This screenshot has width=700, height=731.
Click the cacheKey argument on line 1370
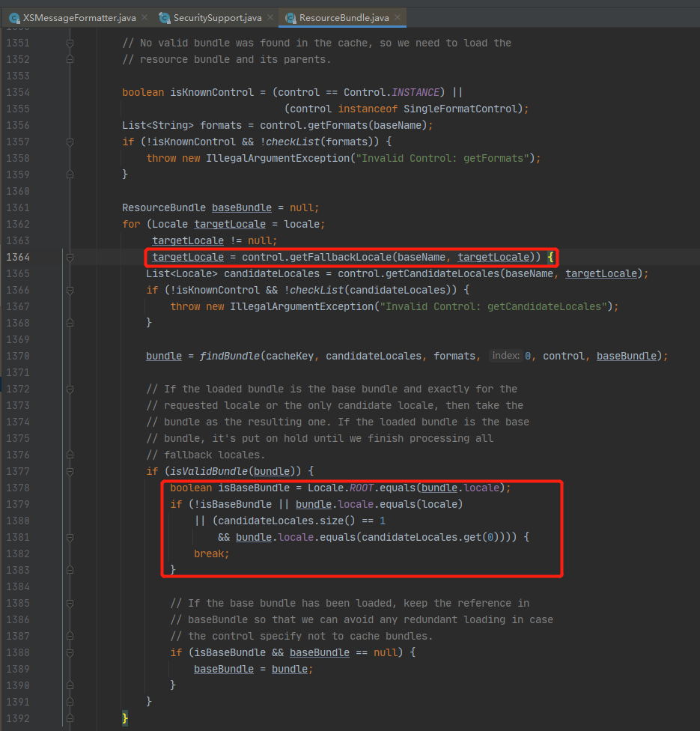(x=290, y=357)
